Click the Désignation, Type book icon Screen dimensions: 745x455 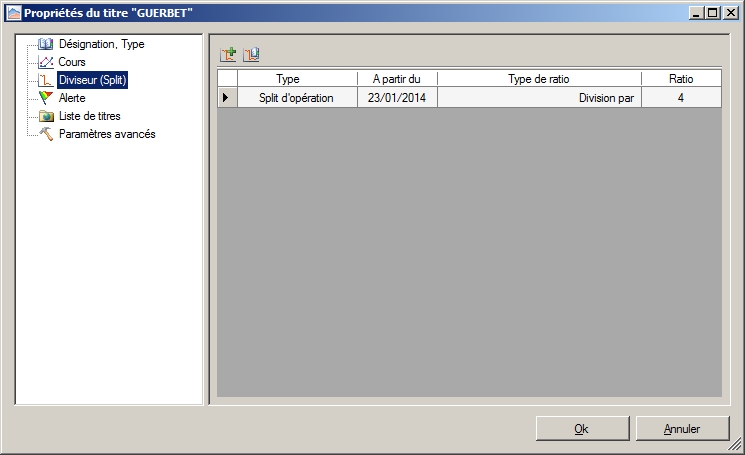click(46, 44)
